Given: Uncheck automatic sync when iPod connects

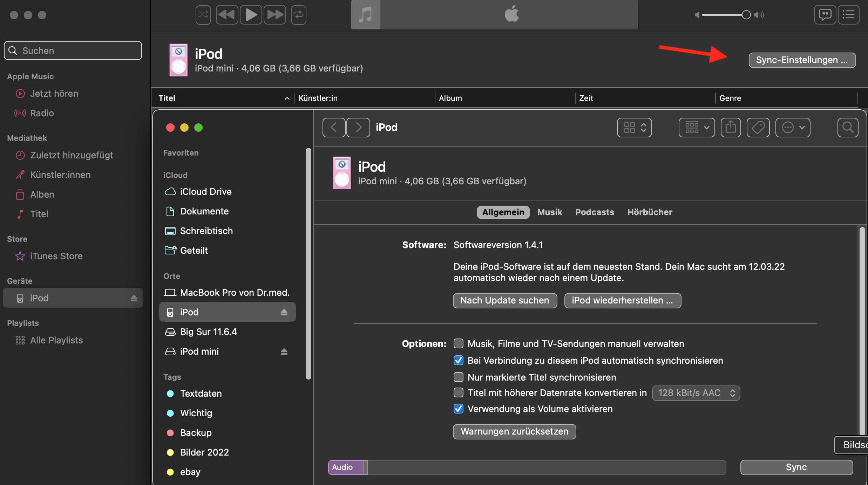Looking at the screenshot, I should (x=459, y=360).
